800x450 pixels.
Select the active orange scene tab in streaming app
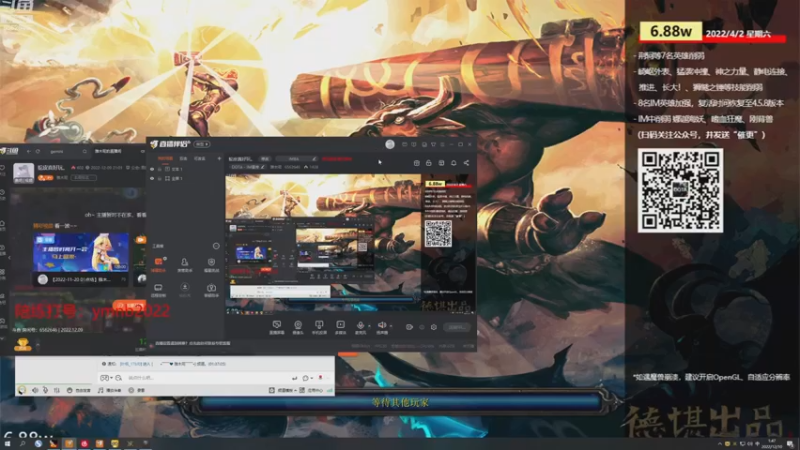(x=165, y=159)
